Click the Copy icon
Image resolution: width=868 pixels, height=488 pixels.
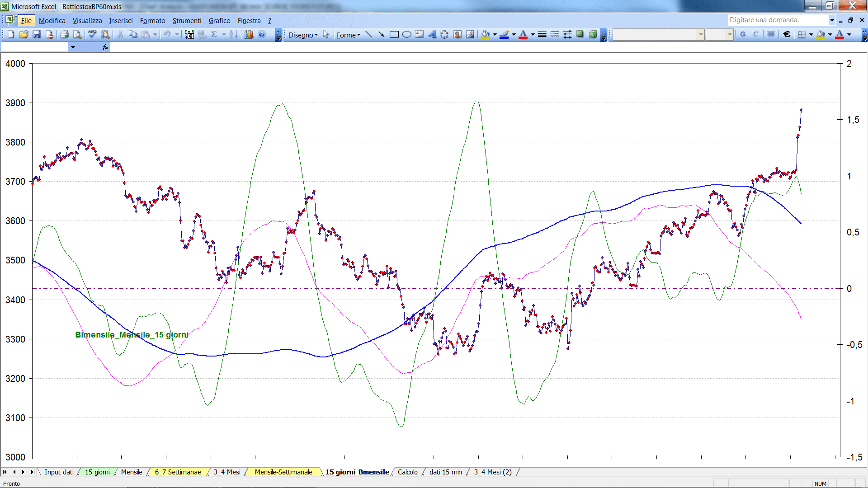coord(133,34)
